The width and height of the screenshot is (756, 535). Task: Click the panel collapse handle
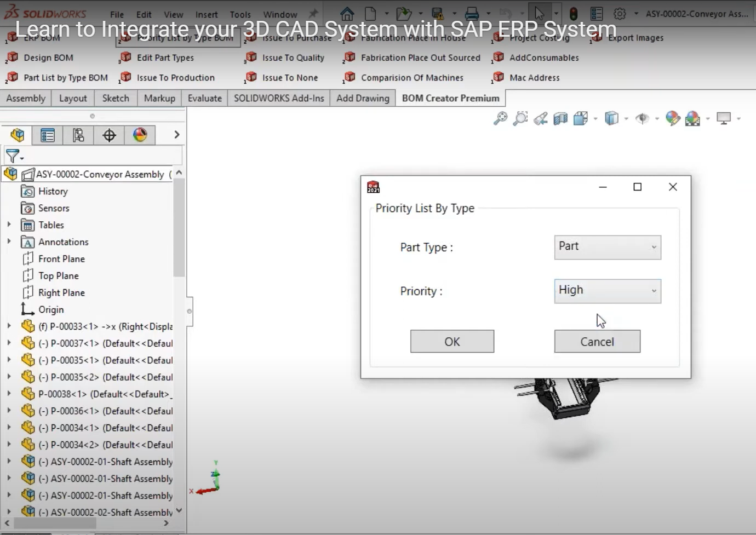[190, 311]
